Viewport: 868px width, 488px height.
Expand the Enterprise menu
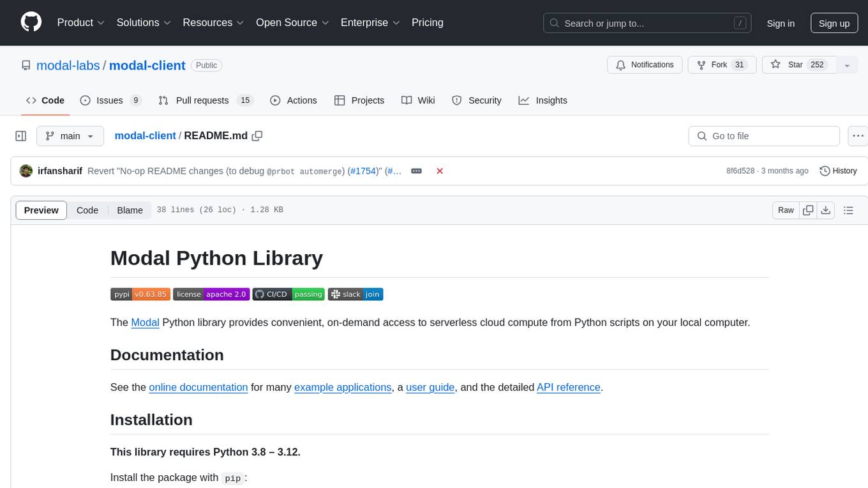click(x=370, y=22)
